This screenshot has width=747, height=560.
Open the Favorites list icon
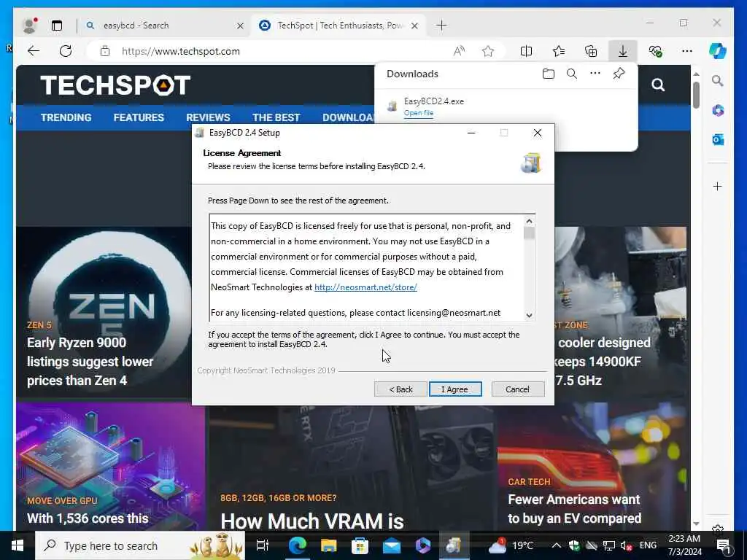pos(559,51)
